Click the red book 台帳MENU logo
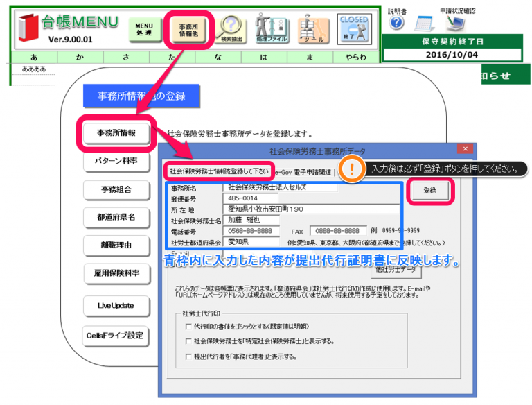Viewport: 532px width, 405px height. 28,28
